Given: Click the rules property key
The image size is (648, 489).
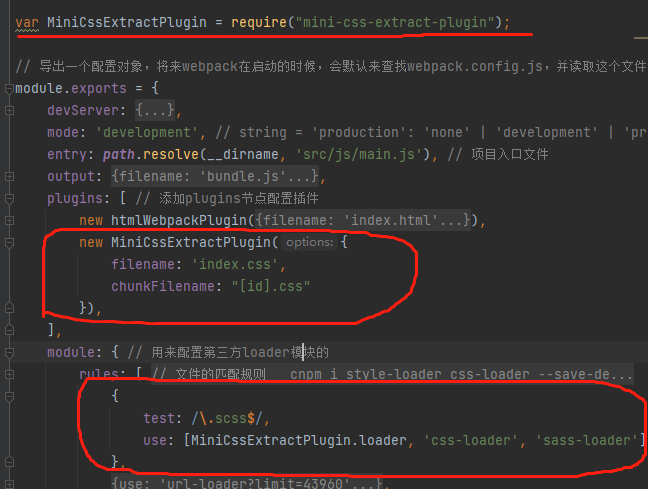Looking at the screenshot, I should pyautogui.click(x=98, y=373).
